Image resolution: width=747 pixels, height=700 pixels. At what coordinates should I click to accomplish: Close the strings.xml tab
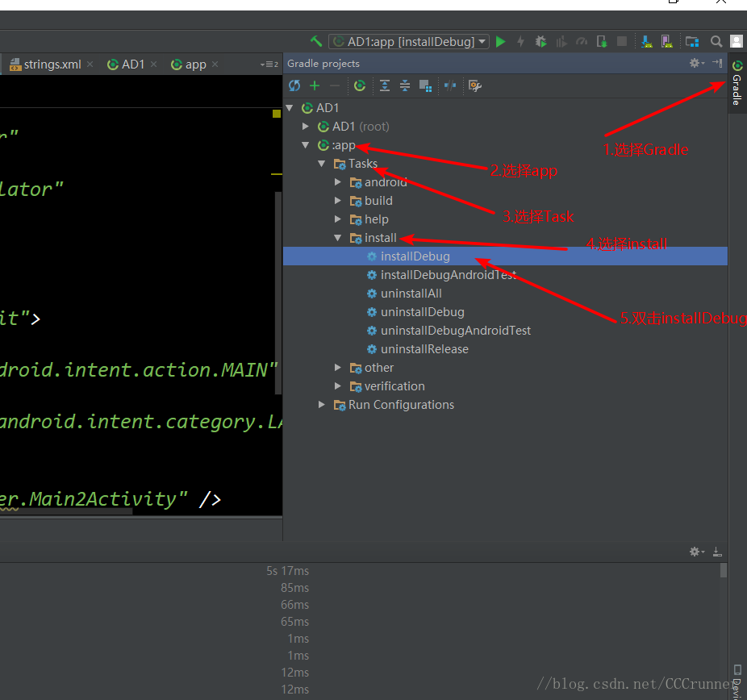tap(90, 65)
